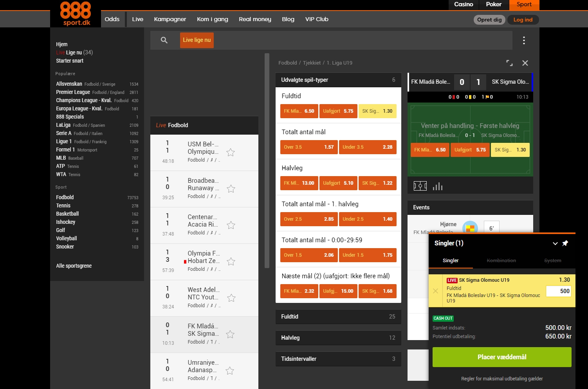This screenshot has width=588, height=389.
Task: Star the FK Mladá vs SK Sigma match
Action: (x=231, y=335)
